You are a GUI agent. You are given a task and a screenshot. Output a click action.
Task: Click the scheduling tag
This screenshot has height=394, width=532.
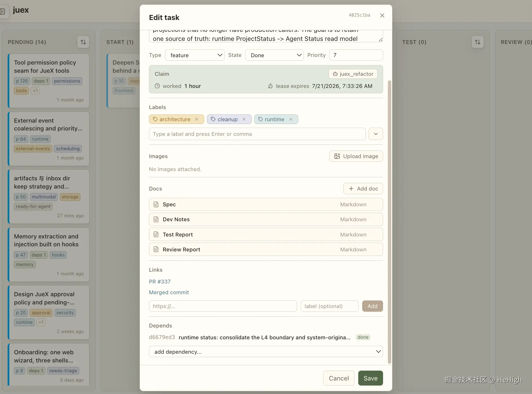coord(68,149)
